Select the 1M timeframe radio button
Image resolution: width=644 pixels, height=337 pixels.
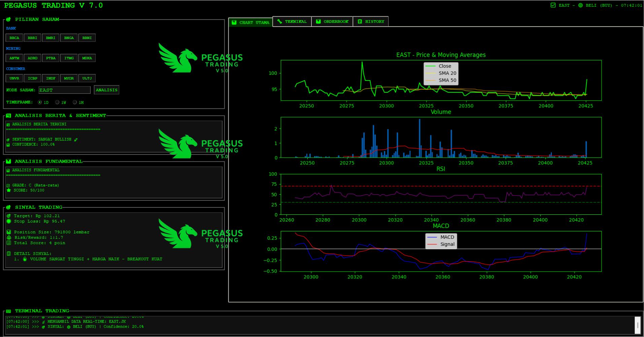75,102
